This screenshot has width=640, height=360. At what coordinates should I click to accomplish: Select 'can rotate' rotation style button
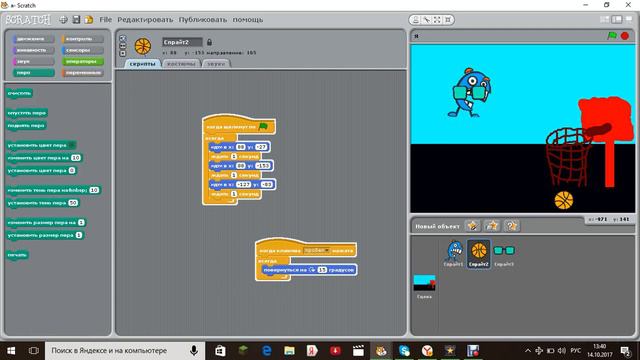122,38
